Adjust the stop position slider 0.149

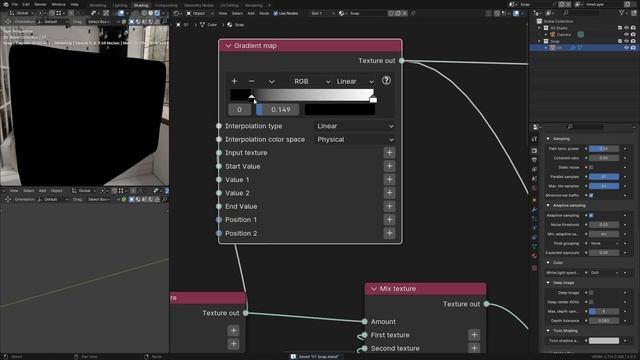[278, 109]
